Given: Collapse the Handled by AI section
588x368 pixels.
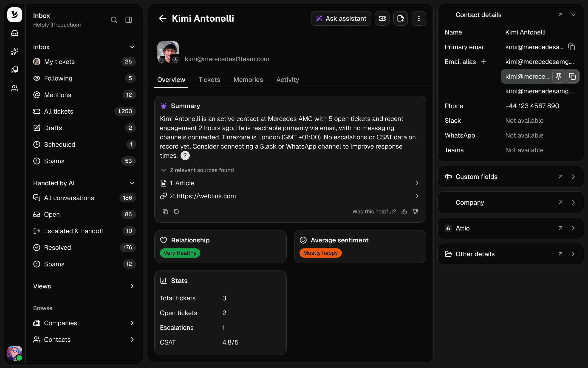Looking at the screenshot, I should pos(132,183).
